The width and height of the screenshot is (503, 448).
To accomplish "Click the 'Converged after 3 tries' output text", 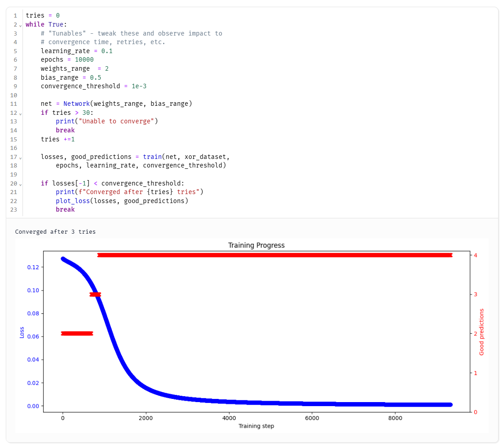I will 55,232.
